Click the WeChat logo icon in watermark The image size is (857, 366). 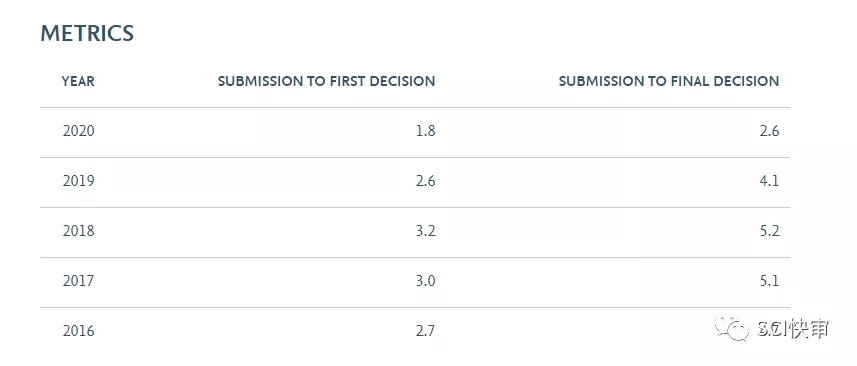tap(732, 328)
